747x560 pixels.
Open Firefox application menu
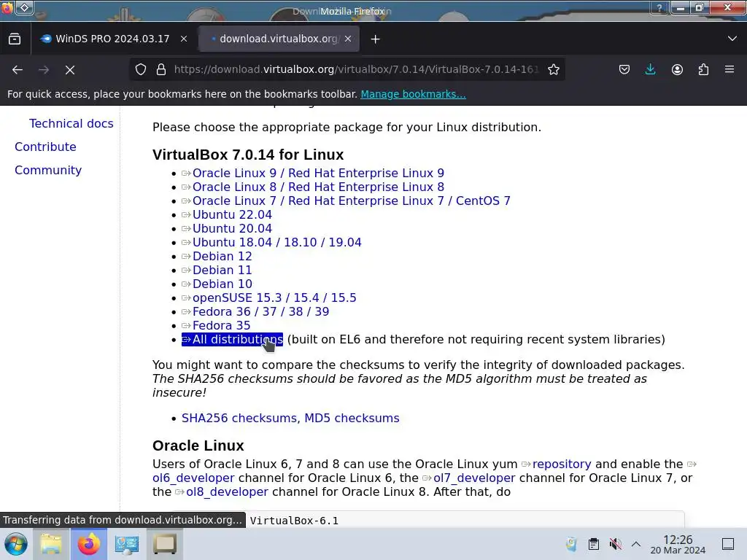pyautogui.click(x=729, y=69)
